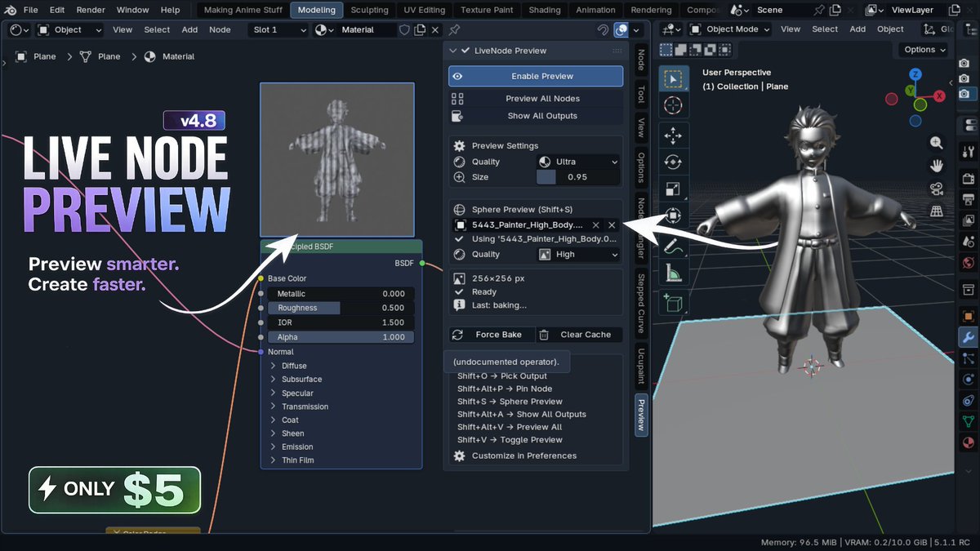This screenshot has width=980, height=551.
Task: Open the Render menu
Action: click(x=91, y=10)
